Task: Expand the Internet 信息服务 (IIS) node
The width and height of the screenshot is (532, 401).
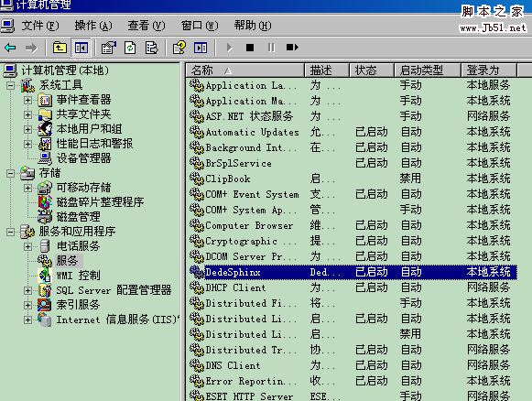Action: (x=27, y=320)
